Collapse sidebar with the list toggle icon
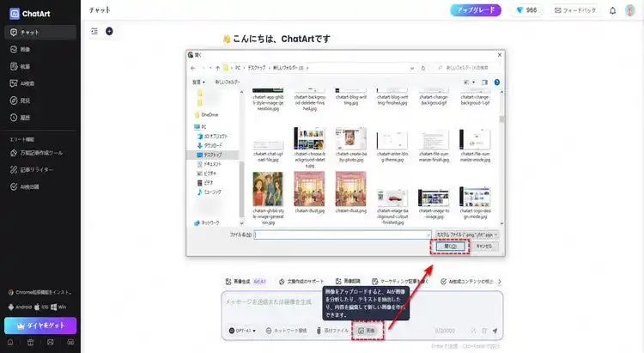The height and width of the screenshot is (353, 644). click(x=94, y=31)
